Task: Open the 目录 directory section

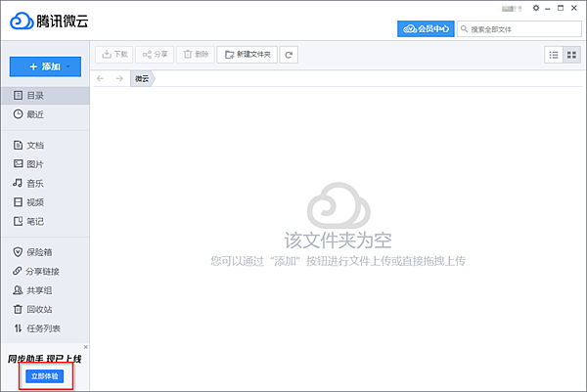Action: [45, 96]
